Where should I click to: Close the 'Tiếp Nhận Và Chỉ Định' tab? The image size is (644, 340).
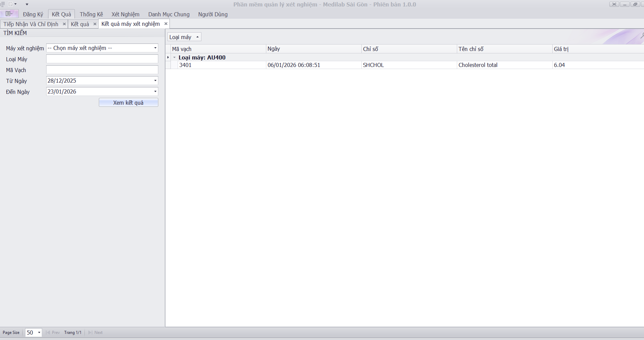coord(64,24)
